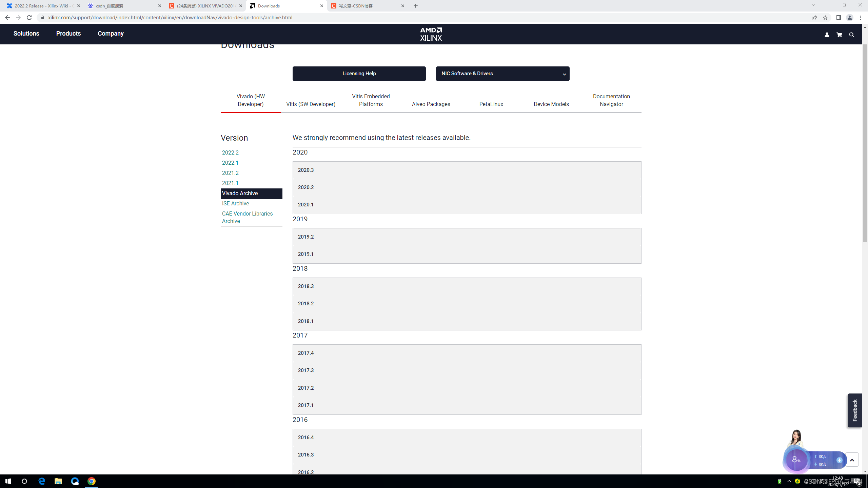Click the browser reload button
The height and width of the screenshot is (488, 868).
coord(29,18)
